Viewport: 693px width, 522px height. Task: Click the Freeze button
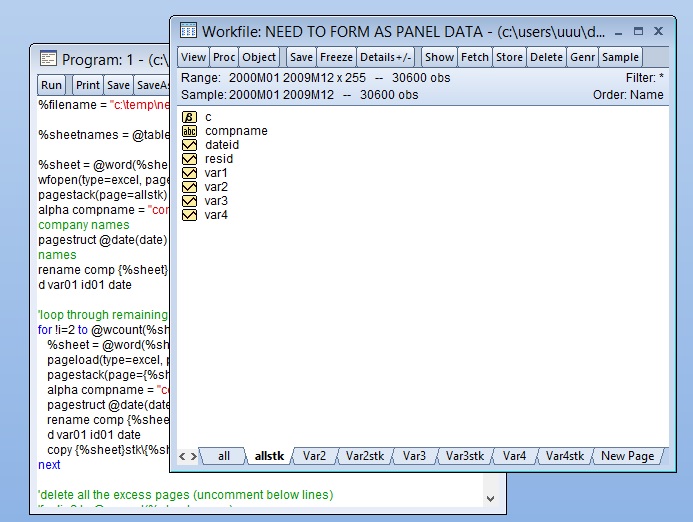coord(336,57)
